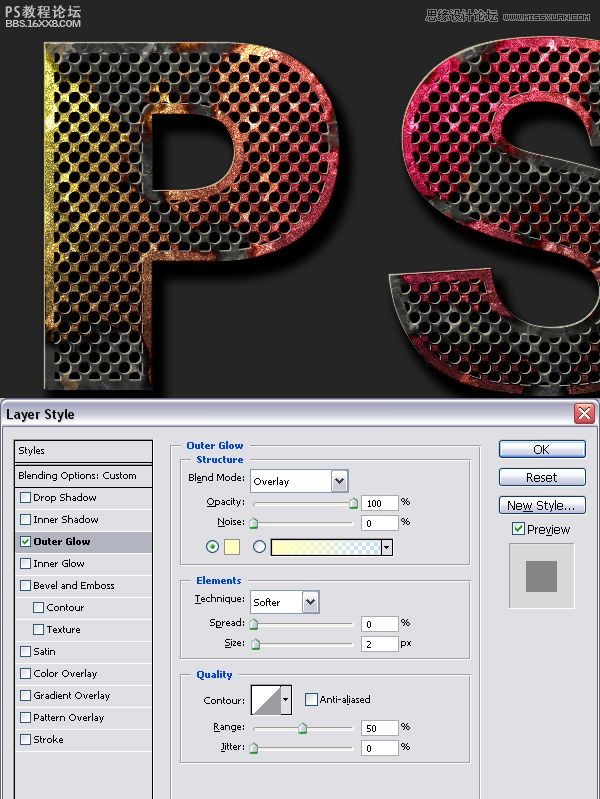Expand the Contour picker dropdown arrow
The height and width of the screenshot is (799, 600).
click(x=286, y=700)
